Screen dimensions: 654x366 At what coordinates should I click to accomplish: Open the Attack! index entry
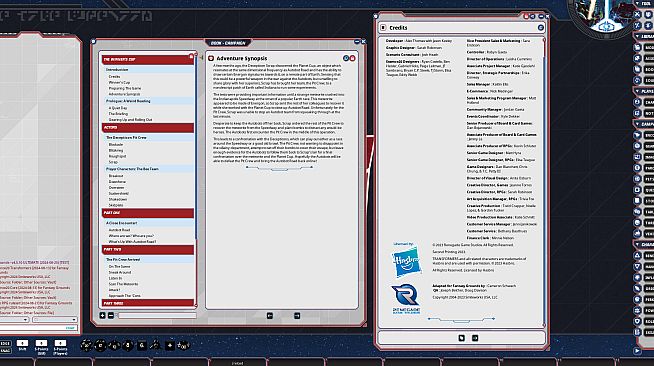114,290
